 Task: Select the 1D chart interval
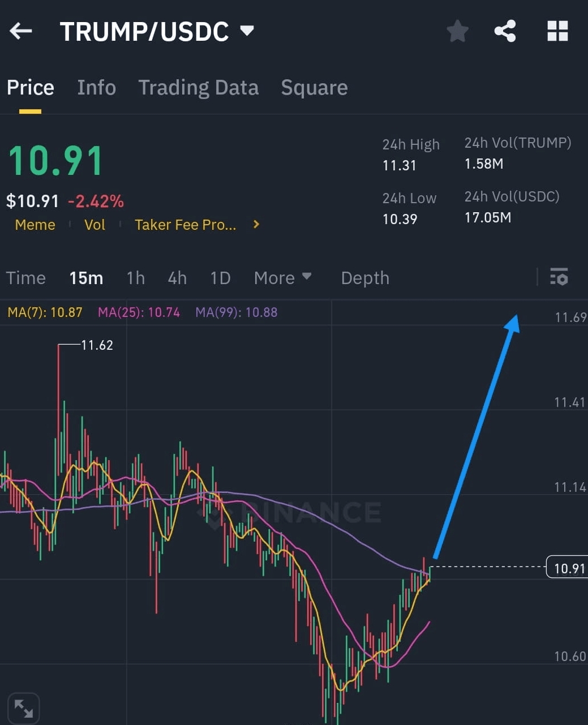tap(220, 278)
